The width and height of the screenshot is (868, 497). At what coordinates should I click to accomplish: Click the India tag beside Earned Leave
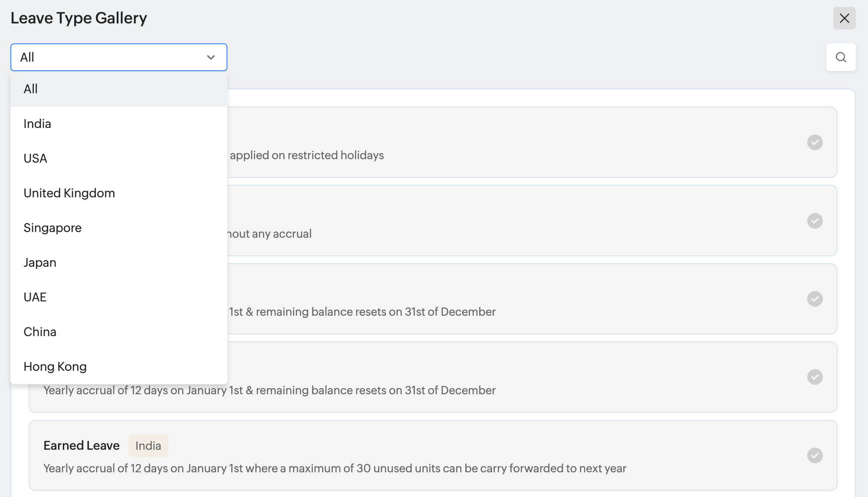tap(148, 446)
